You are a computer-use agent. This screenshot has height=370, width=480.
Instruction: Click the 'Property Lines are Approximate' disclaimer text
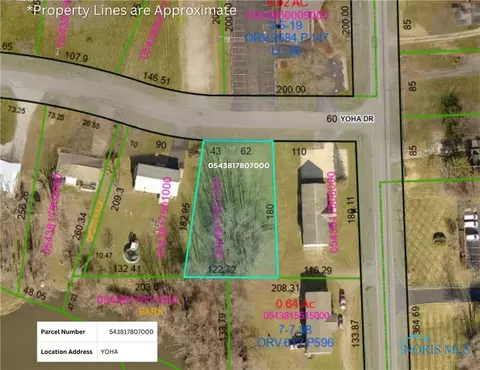[132, 10]
